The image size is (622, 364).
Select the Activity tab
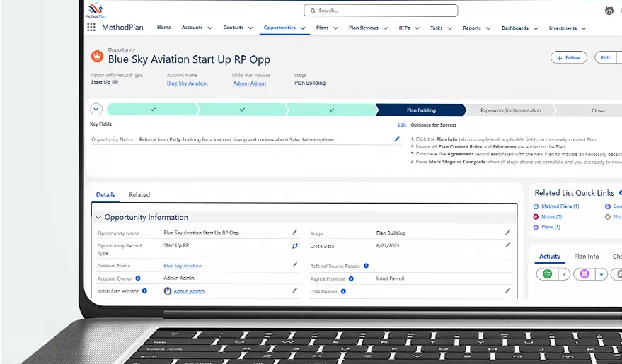(x=549, y=257)
